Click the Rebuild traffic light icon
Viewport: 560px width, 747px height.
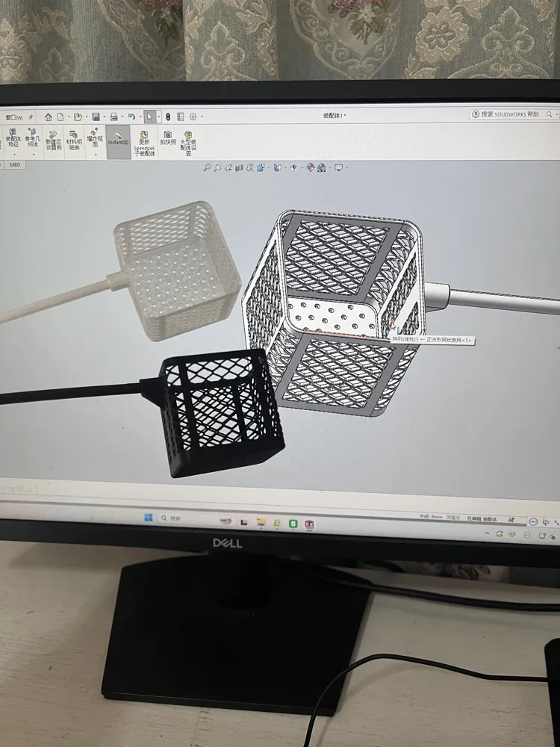click(168, 117)
